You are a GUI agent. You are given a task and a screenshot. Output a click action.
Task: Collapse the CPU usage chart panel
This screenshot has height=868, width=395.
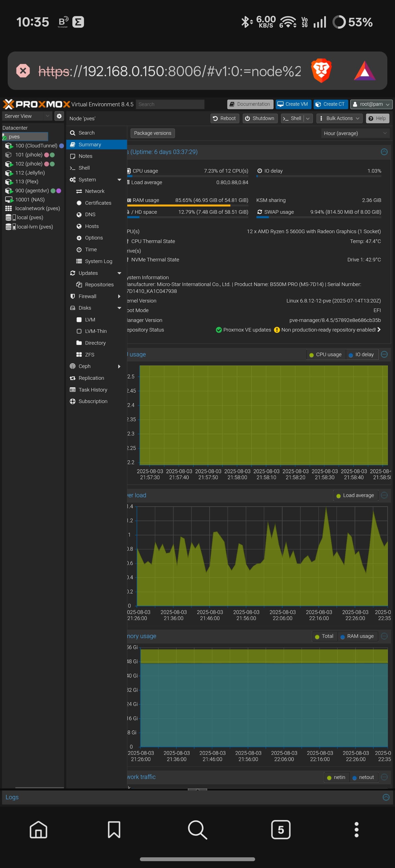[x=384, y=354]
